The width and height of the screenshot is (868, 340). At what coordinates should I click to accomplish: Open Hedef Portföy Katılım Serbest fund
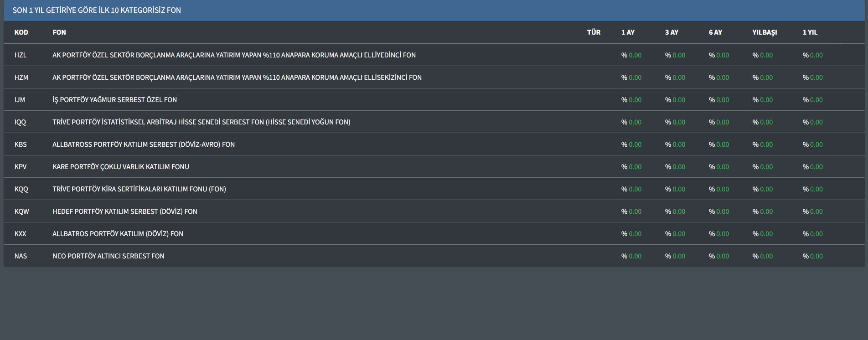pos(124,211)
